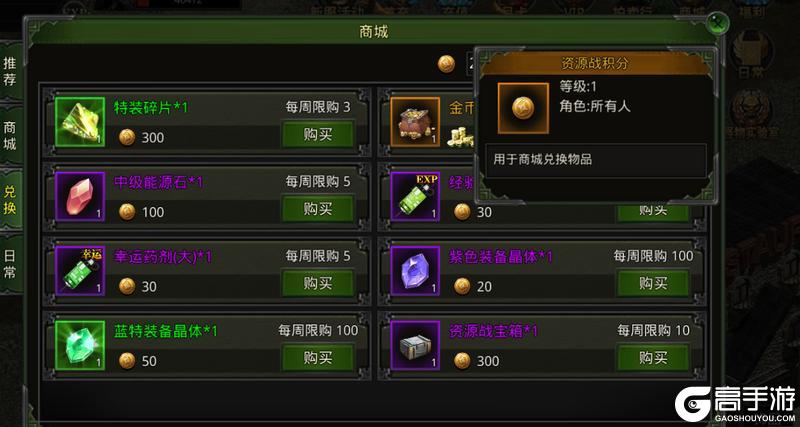Select the EXP potion item icon
Viewport: 800px width, 427px height.
coord(415,196)
